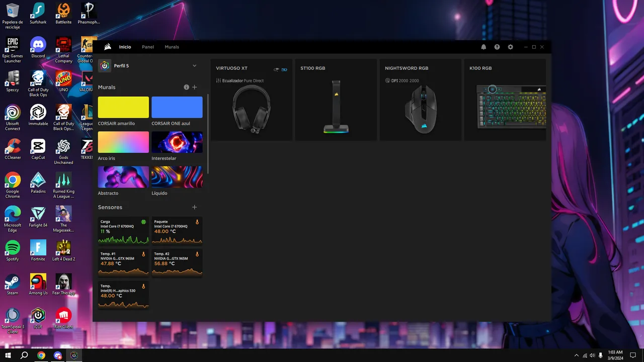The height and width of the screenshot is (362, 644).
Task: Open the Virtuoso XT equalizer icon
Action: (x=218, y=80)
